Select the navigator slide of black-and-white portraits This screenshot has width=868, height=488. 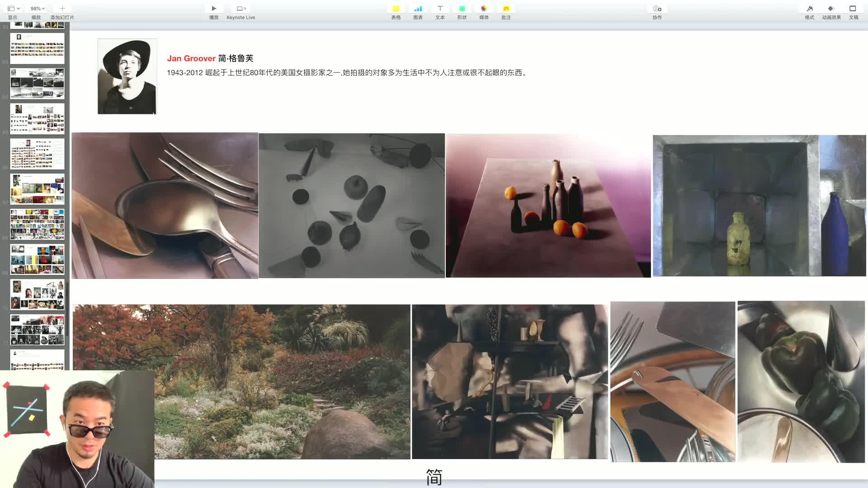[x=37, y=330]
